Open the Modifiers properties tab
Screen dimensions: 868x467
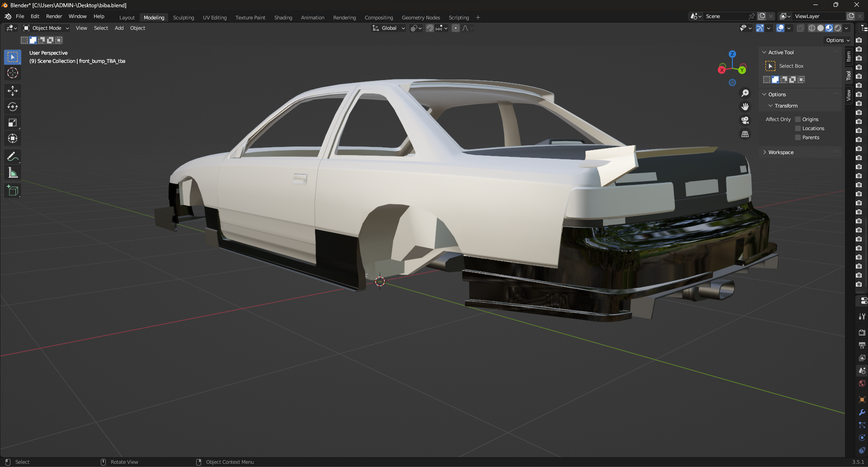862,412
